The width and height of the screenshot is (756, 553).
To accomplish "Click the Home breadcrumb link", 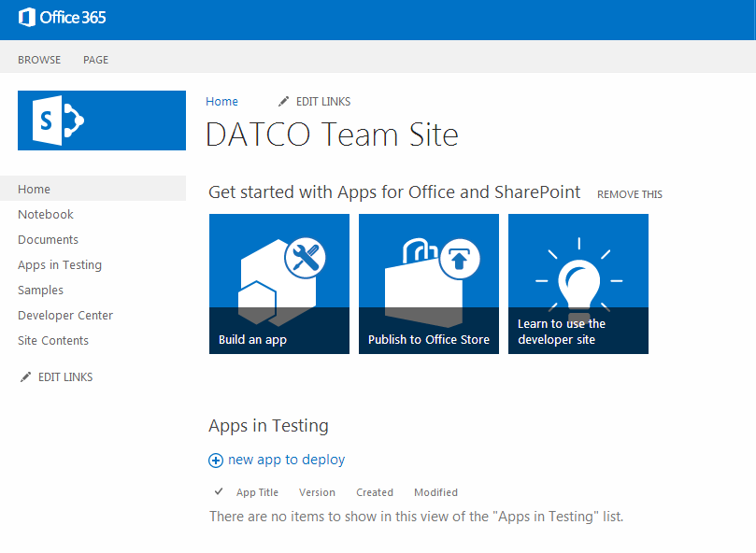I will tap(222, 101).
